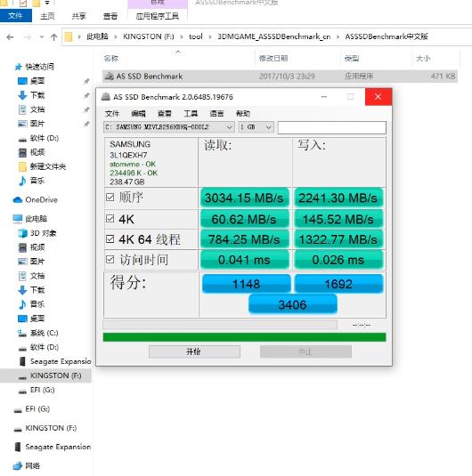Select the EFI (G:) drive icon under 此电脑
This screenshot has height=476, width=472.
[23, 391]
